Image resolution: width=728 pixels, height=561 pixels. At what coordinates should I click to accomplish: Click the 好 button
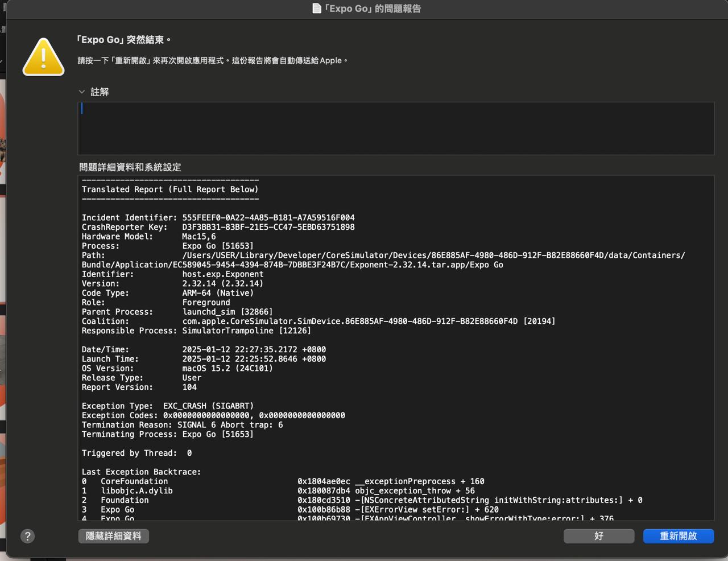599,536
